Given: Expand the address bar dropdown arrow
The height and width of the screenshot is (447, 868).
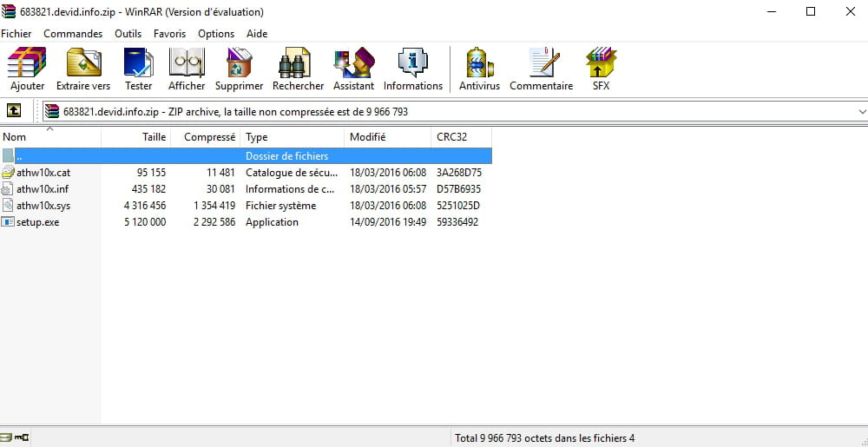Looking at the screenshot, I should click(862, 112).
